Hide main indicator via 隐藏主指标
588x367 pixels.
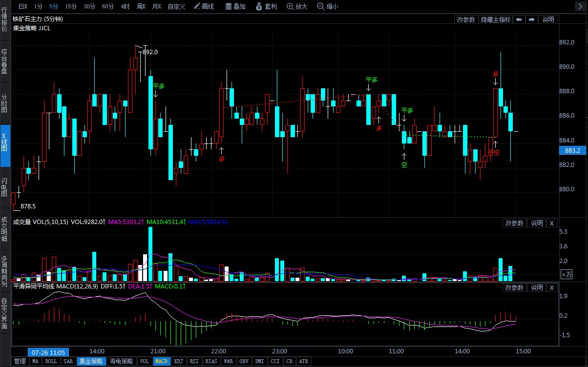click(496, 20)
